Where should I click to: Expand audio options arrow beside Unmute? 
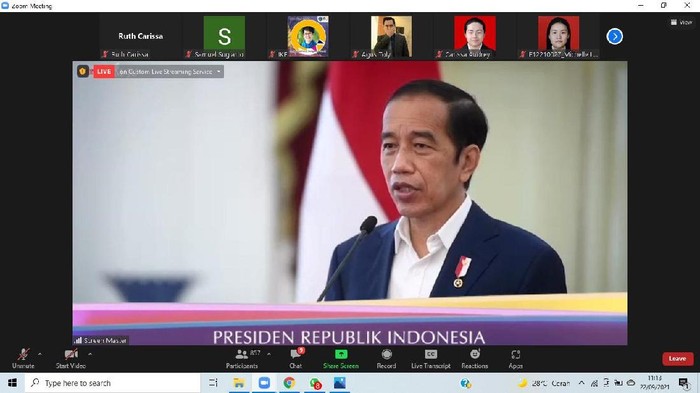(40, 354)
